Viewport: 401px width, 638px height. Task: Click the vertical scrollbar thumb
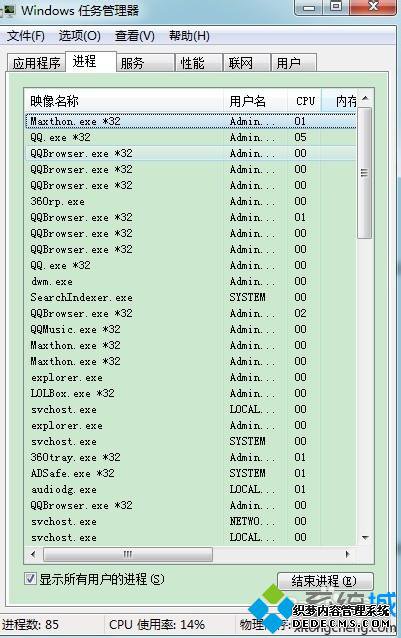click(364, 173)
